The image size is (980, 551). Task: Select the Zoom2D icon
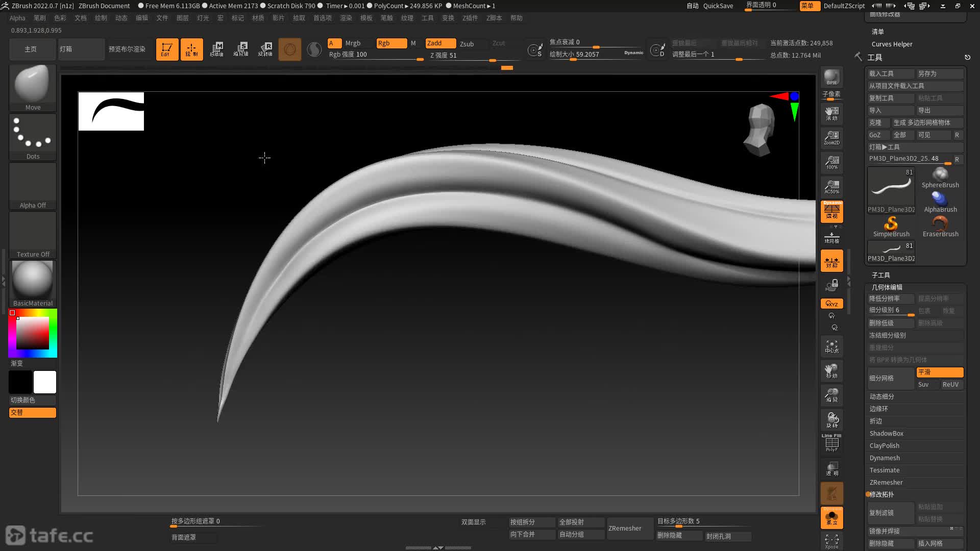tap(831, 137)
